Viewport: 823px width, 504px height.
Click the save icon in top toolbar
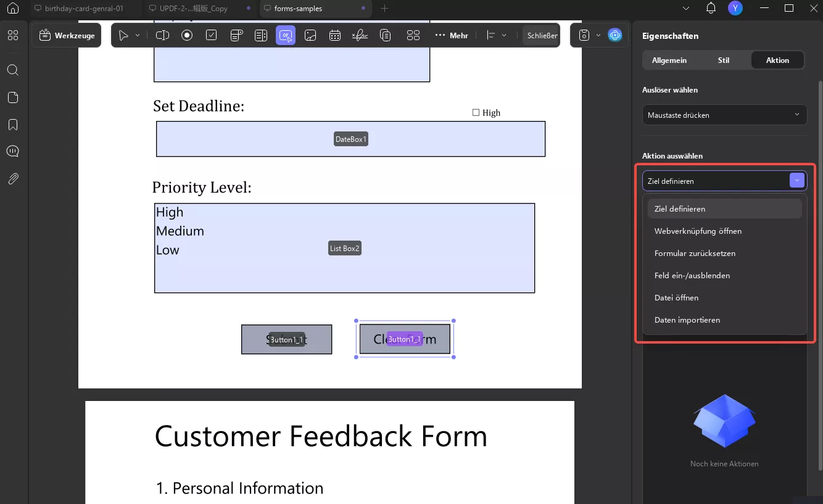(x=584, y=35)
